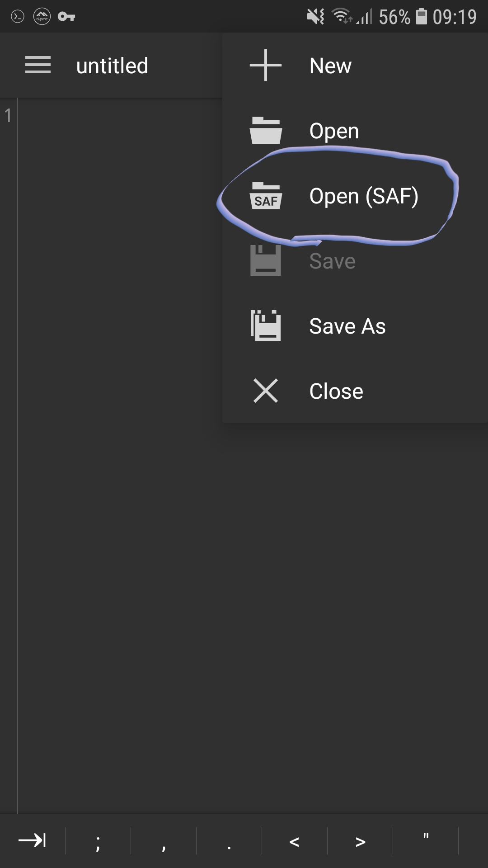
Task: Tap the greater-than symbol key
Action: 359,841
